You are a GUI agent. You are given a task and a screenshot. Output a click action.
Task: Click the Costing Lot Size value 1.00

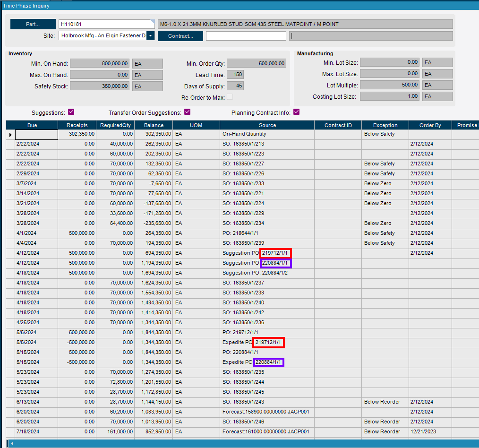(x=390, y=96)
